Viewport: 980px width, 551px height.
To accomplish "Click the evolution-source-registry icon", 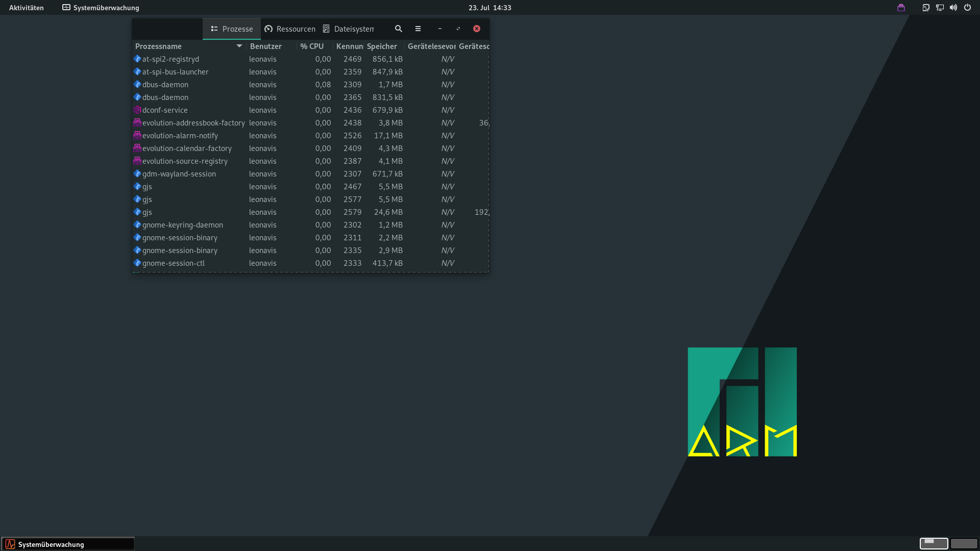I will click(137, 161).
